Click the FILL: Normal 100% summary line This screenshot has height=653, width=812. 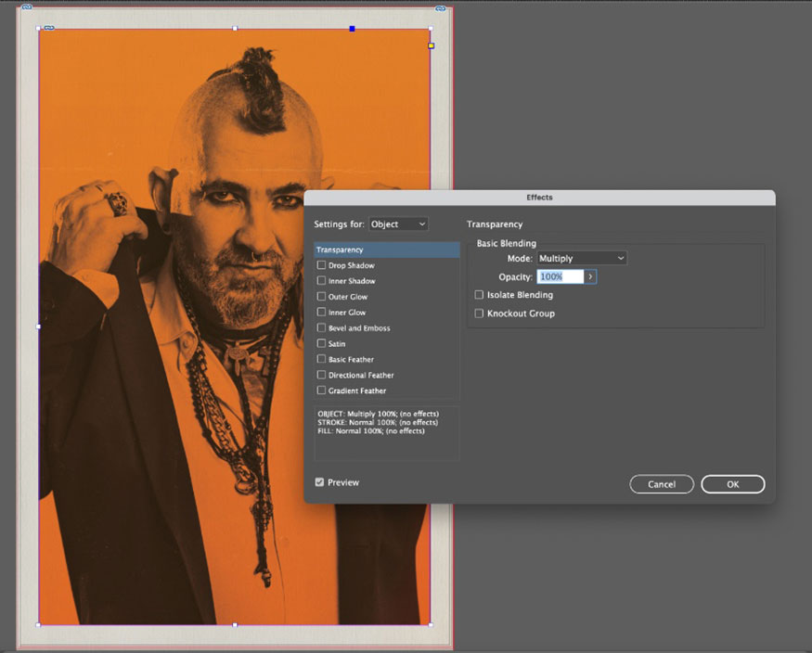[x=371, y=431]
